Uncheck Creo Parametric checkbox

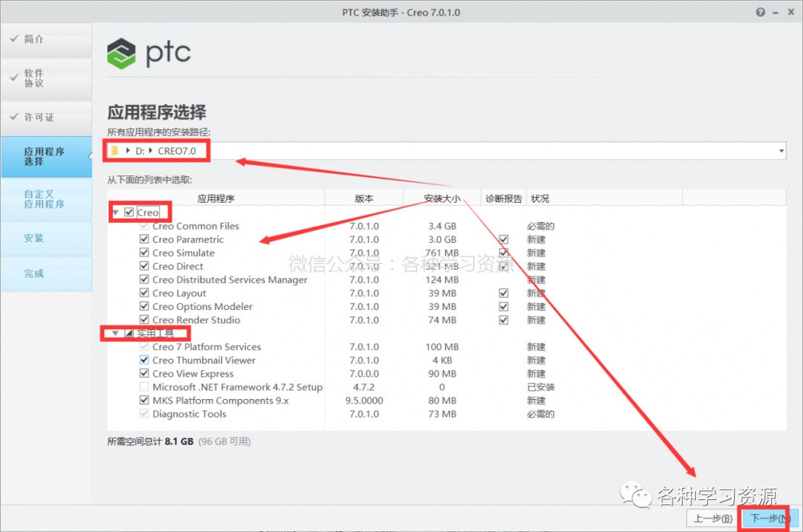click(144, 239)
